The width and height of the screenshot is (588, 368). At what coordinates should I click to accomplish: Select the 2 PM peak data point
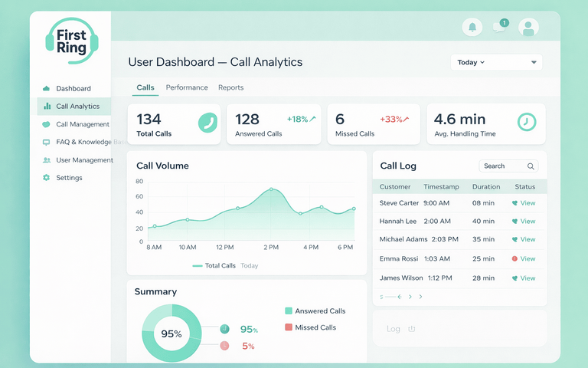coord(271,189)
